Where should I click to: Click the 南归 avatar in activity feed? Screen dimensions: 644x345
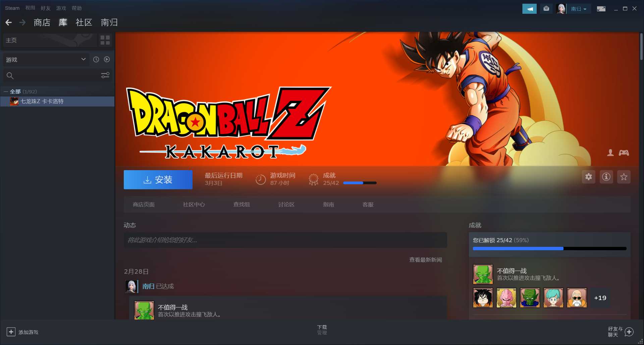[131, 286]
